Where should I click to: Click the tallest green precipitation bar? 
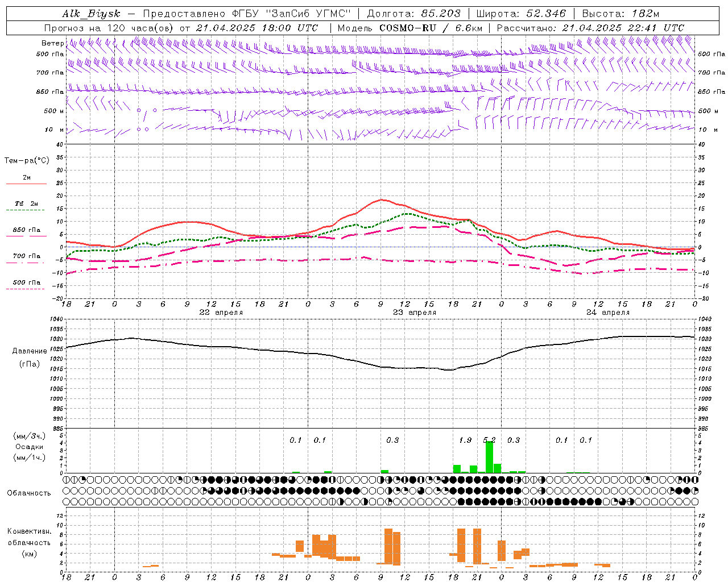(489, 457)
